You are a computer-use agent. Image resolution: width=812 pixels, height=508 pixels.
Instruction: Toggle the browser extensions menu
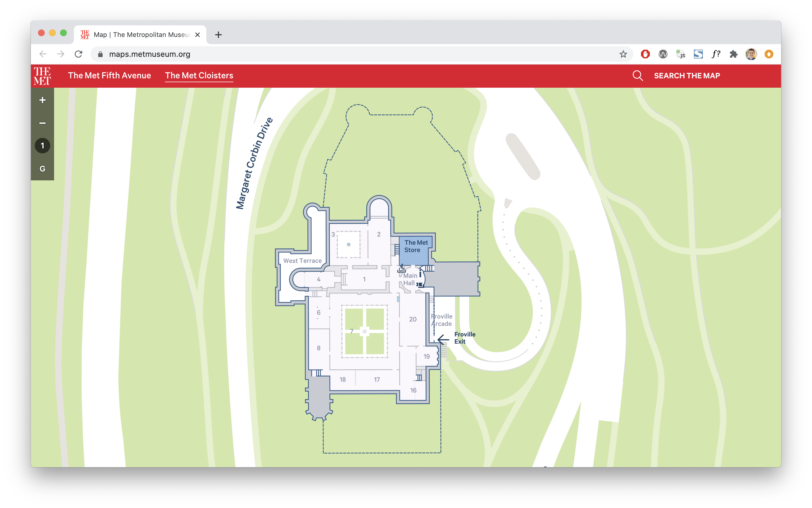click(x=730, y=54)
